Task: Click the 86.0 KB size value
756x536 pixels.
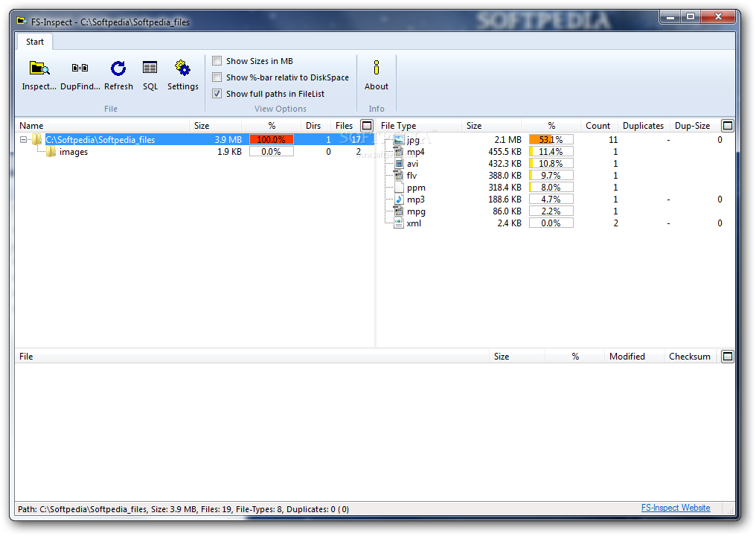Action: [x=507, y=211]
